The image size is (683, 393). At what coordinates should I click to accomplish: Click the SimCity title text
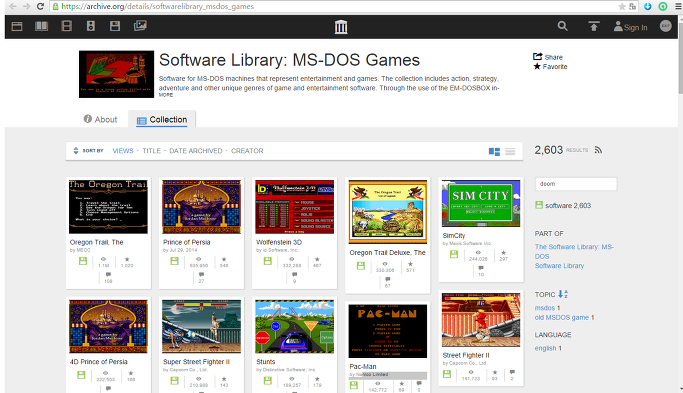[x=454, y=236]
